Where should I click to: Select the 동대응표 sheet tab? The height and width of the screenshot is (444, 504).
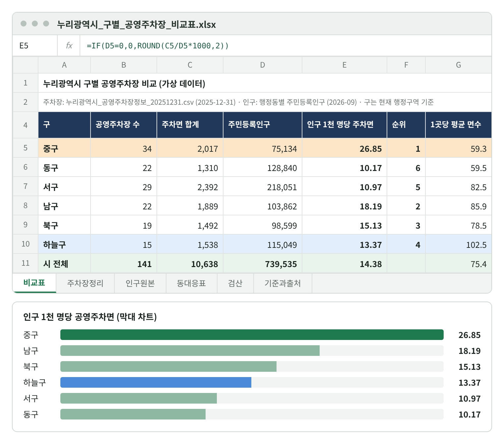tap(192, 283)
